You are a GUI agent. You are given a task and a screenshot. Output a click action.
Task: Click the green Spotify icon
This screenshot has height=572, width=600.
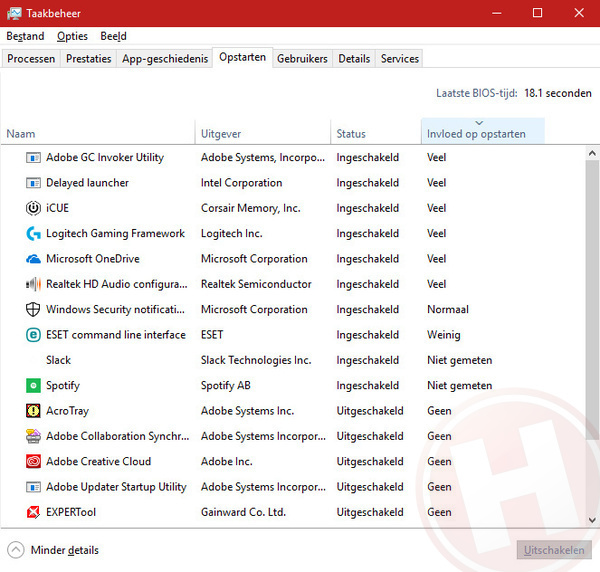[33, 386]
